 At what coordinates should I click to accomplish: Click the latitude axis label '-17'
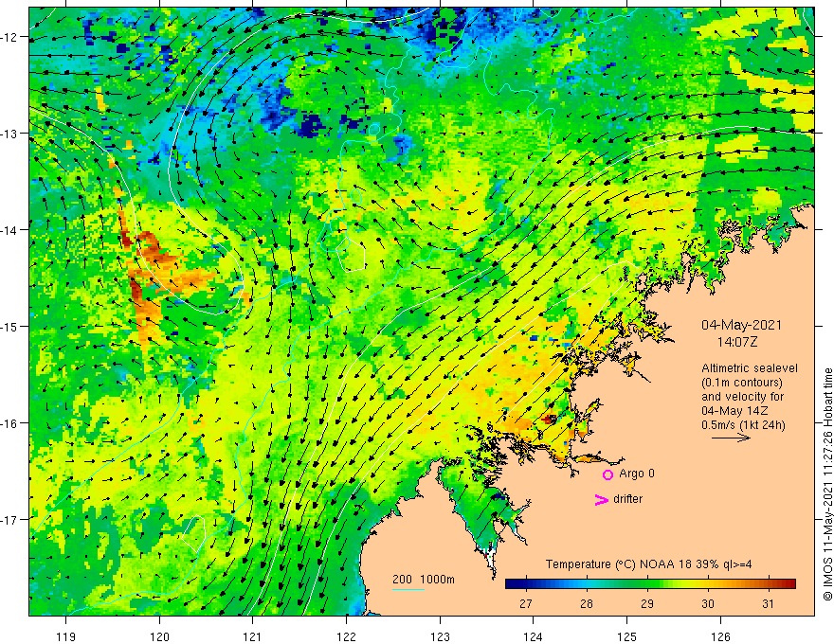pos(9,520)
